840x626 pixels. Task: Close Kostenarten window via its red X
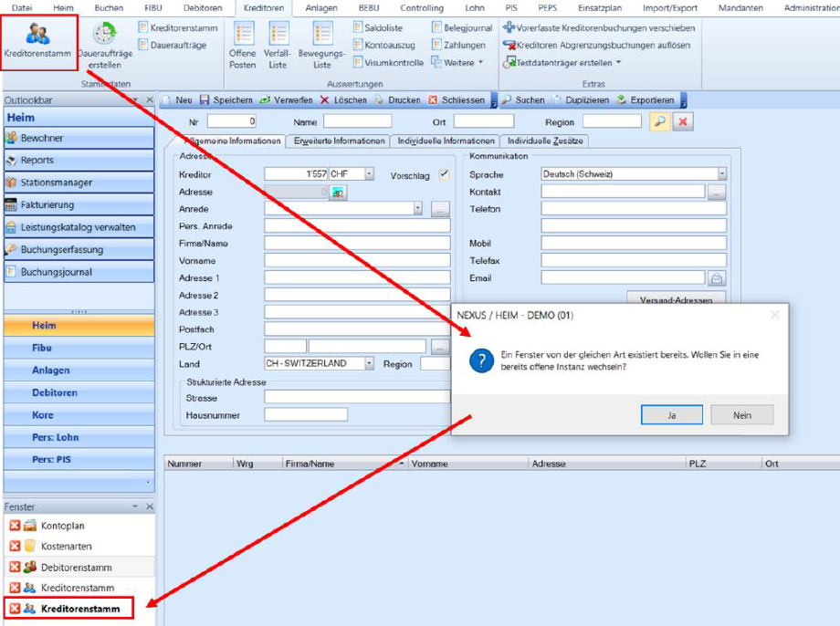(x=15, y=547)
